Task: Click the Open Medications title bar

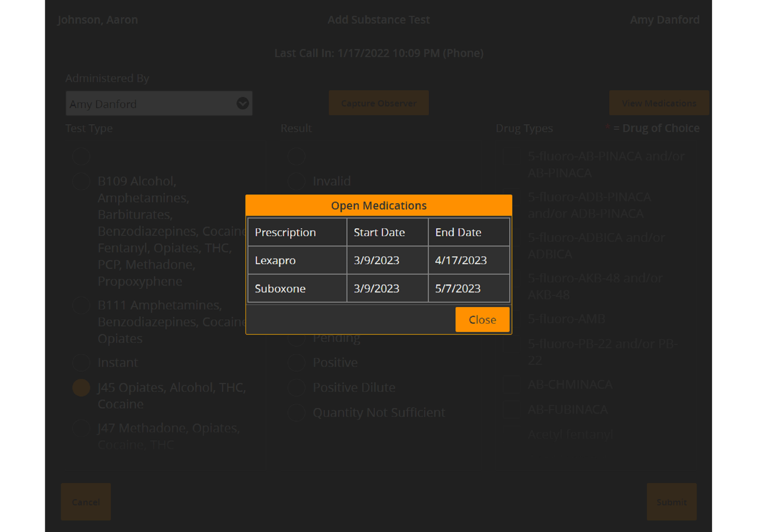Action: tap(378, 205)
